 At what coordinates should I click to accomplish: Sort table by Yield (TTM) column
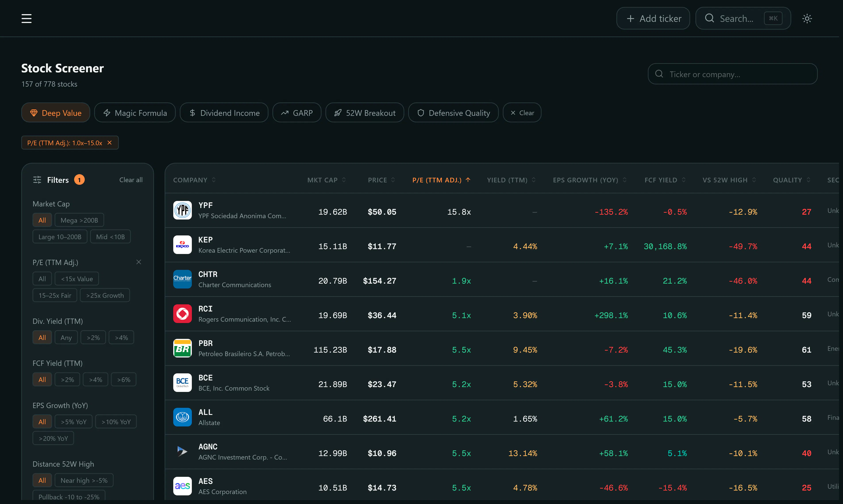pos(512,180)
